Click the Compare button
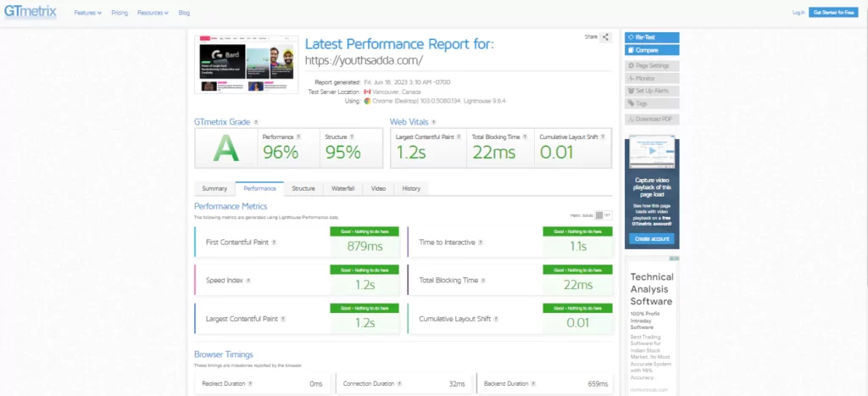 click(652, 50)
